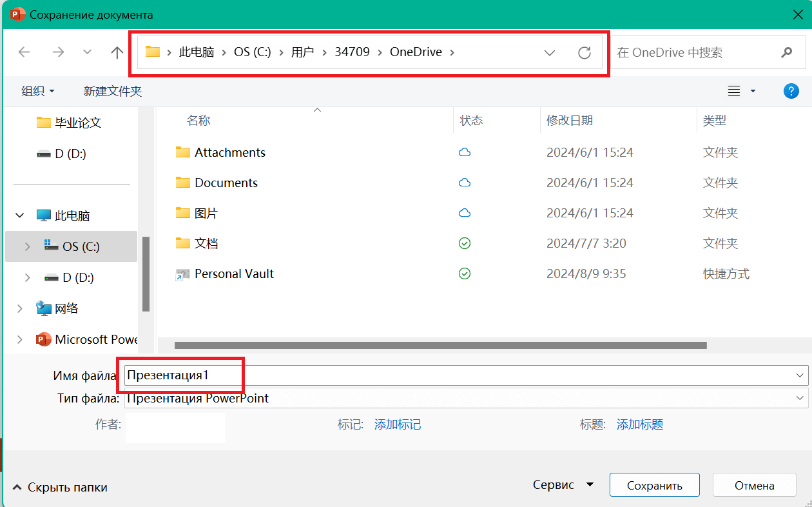The image size is (812, 507).
Task: Expand D (D:) in the navigation tree
Action: pos(28,277)
